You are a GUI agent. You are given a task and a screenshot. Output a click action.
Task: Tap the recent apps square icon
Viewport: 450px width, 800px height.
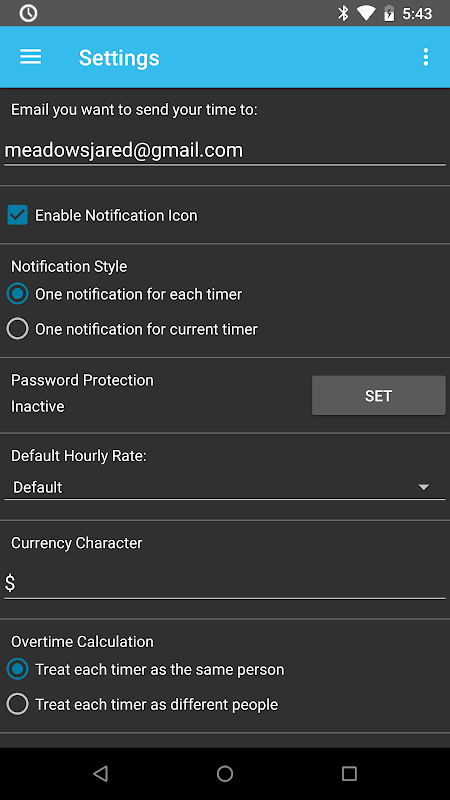tap(349, 774)
